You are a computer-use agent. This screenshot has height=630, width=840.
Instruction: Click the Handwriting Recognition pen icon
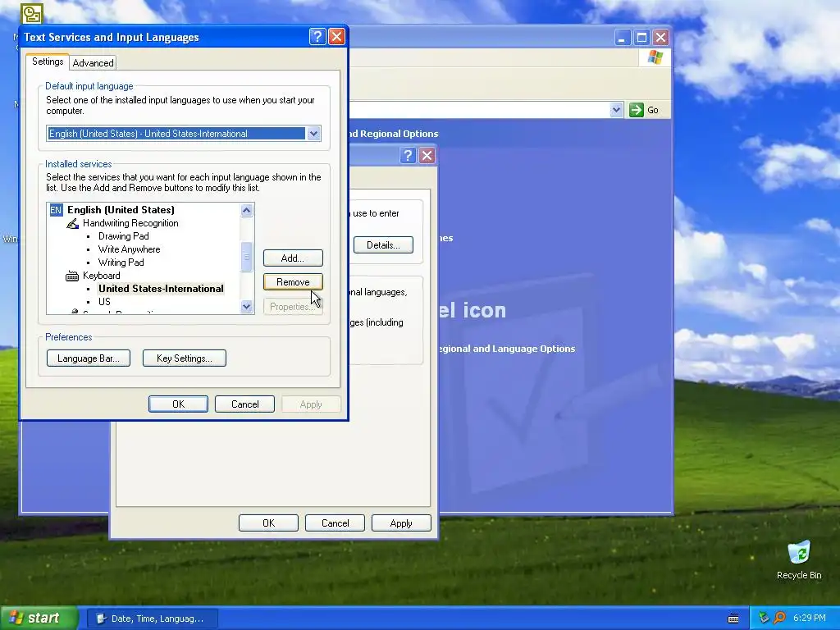[72, 223]
